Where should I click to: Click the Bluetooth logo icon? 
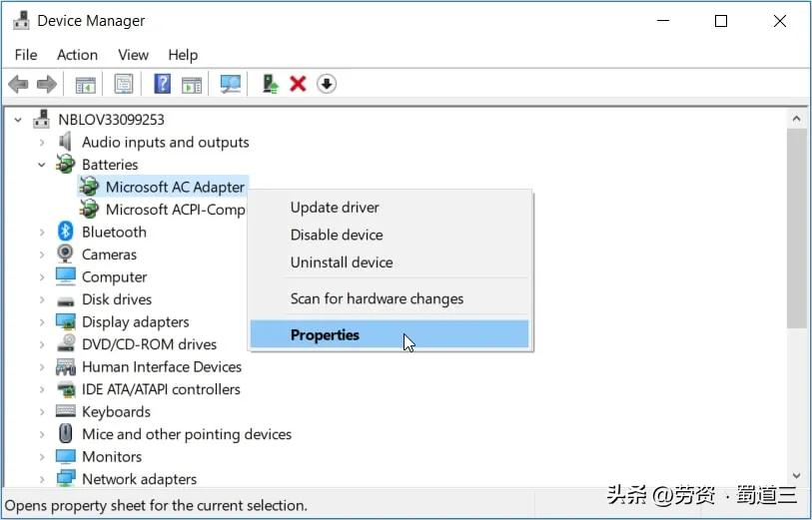pos(65,232)
